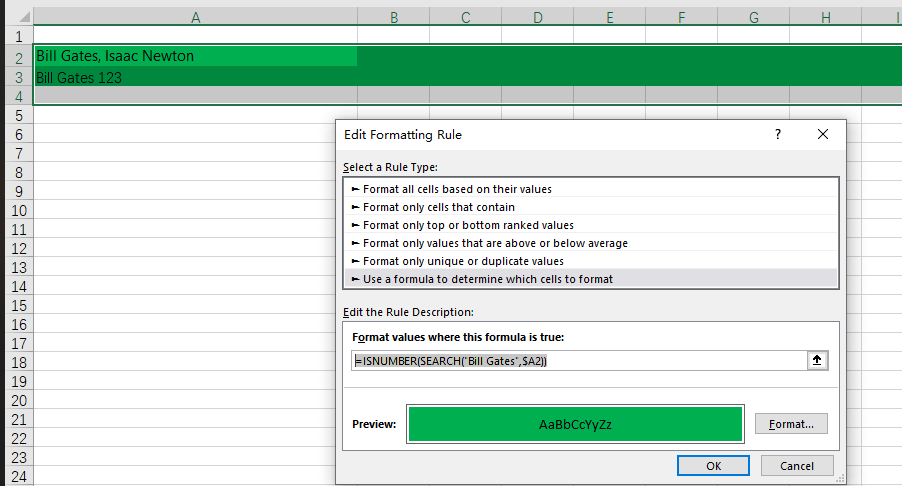Close the Edit Formatting Rule dialog

click(x=823, y=135)
